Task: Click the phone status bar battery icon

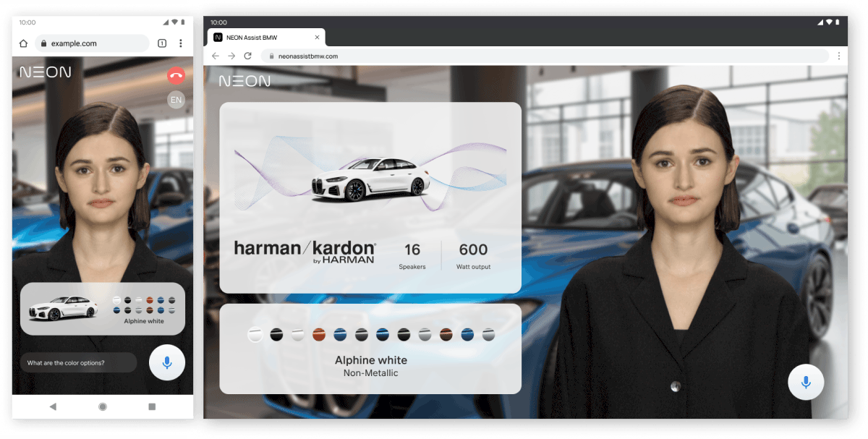Action: tap(184, 22)
